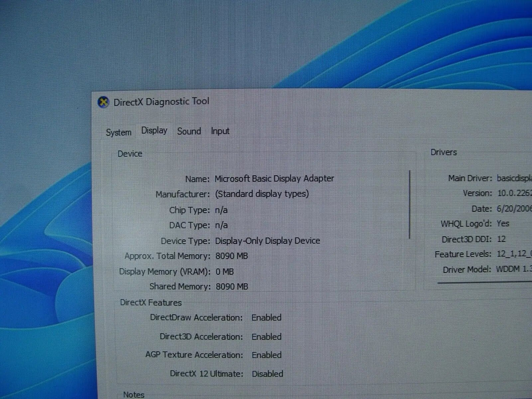
Task: Click the Main Driver basicdisplay value
Action: pos(514,178)
